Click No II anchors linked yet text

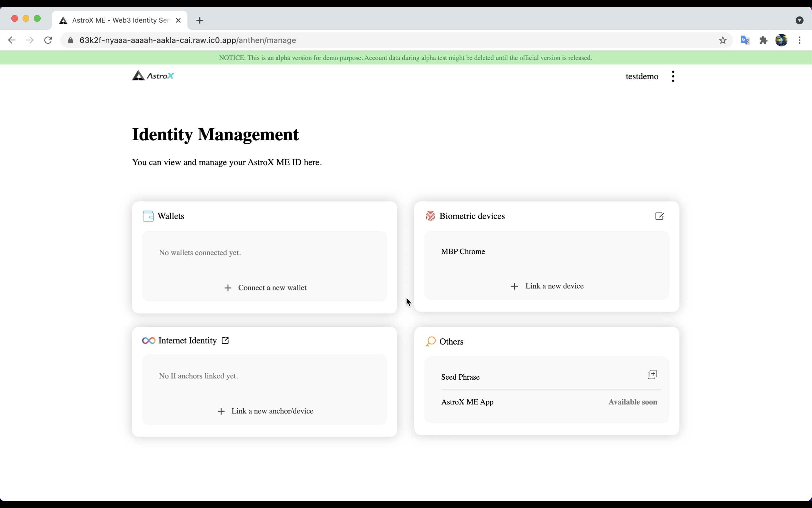[199, 376]
